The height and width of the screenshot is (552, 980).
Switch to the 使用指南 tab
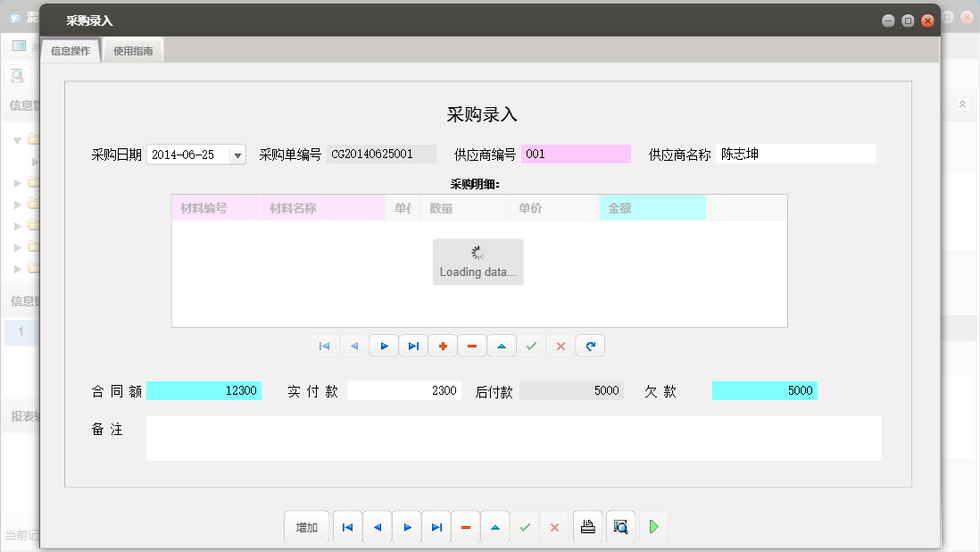pyautogui.click(x=132, y=50)
